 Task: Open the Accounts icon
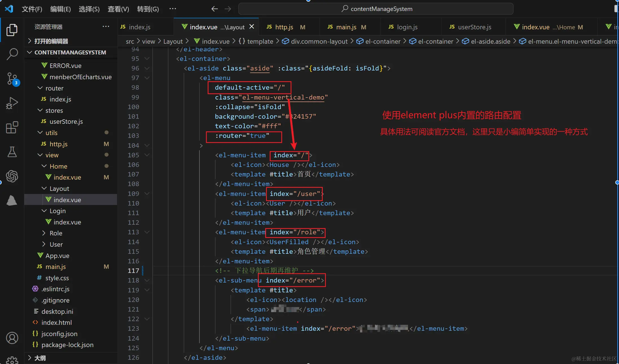point(12,338)
